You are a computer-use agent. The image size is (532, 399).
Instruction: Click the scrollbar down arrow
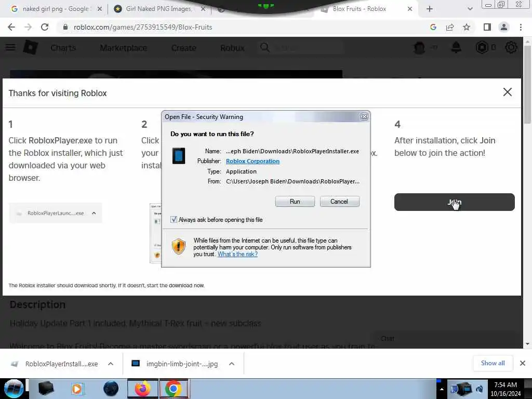pyautogui.click(x=527, y=344)
